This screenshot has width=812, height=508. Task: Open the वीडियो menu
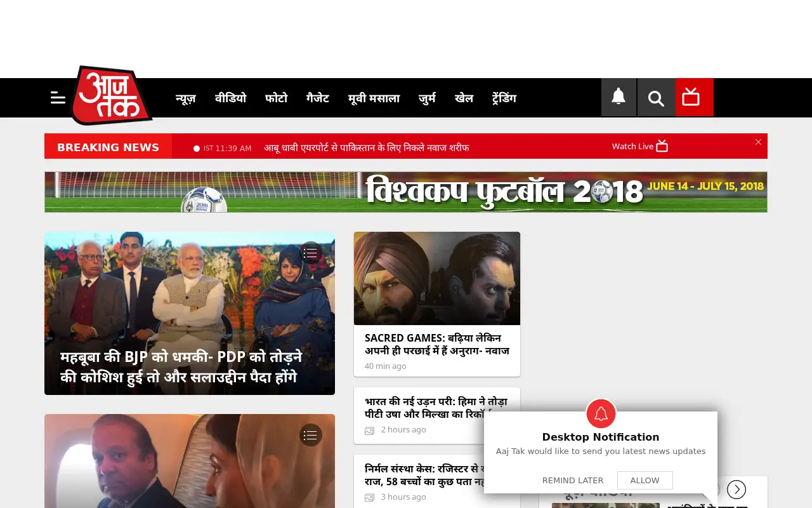pos(230,98)
